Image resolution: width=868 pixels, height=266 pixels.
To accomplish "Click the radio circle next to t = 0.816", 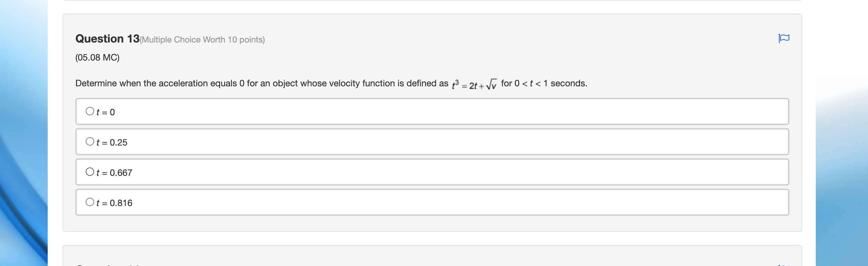I will click(90, 201).
